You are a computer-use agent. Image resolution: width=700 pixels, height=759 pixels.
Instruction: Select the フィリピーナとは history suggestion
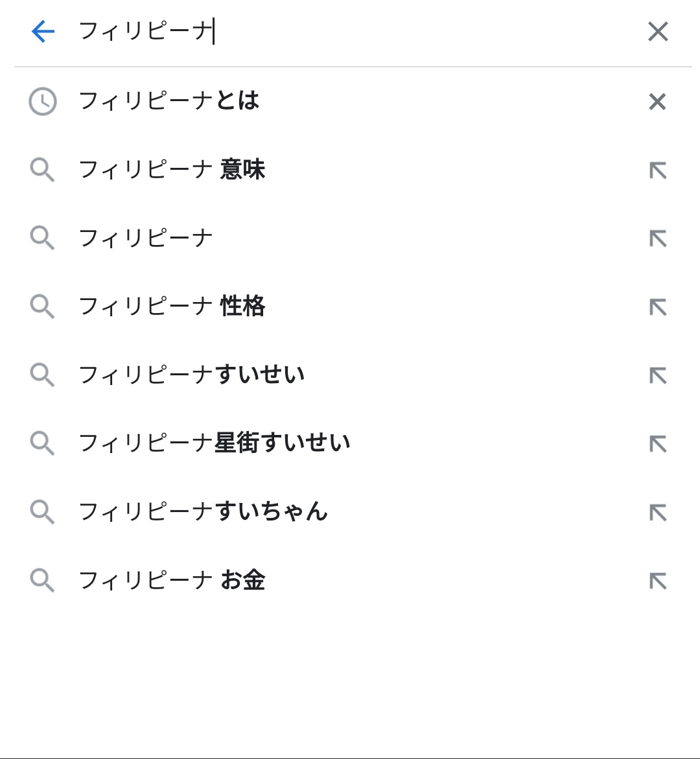169,101
